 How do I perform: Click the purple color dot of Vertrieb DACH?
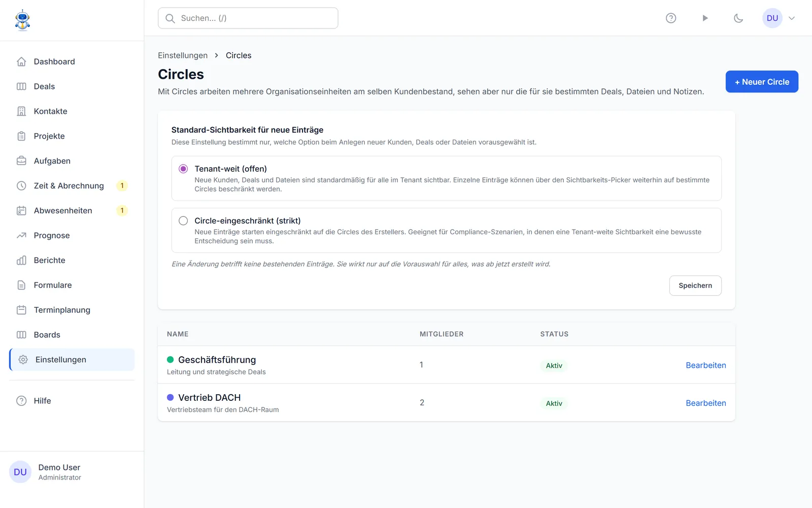click(x=171, y=397)
